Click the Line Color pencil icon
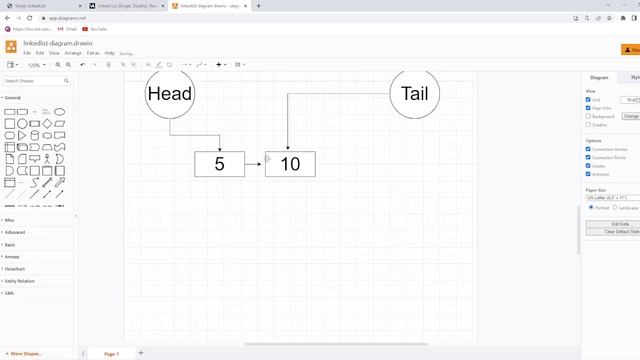This screenshot has width=640, height=360. pyautogui.click(x=159, y=64)
